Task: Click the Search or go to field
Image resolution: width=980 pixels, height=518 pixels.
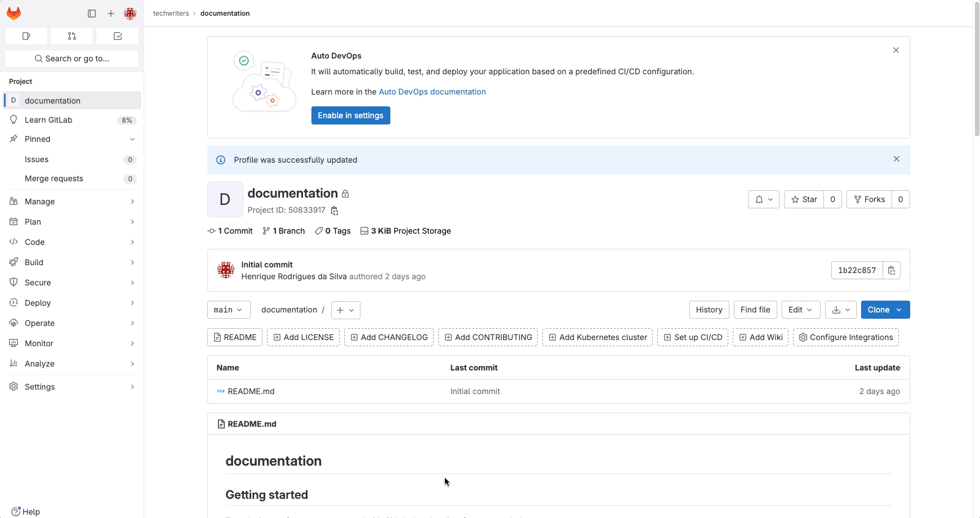Action: tap(72, 58)
